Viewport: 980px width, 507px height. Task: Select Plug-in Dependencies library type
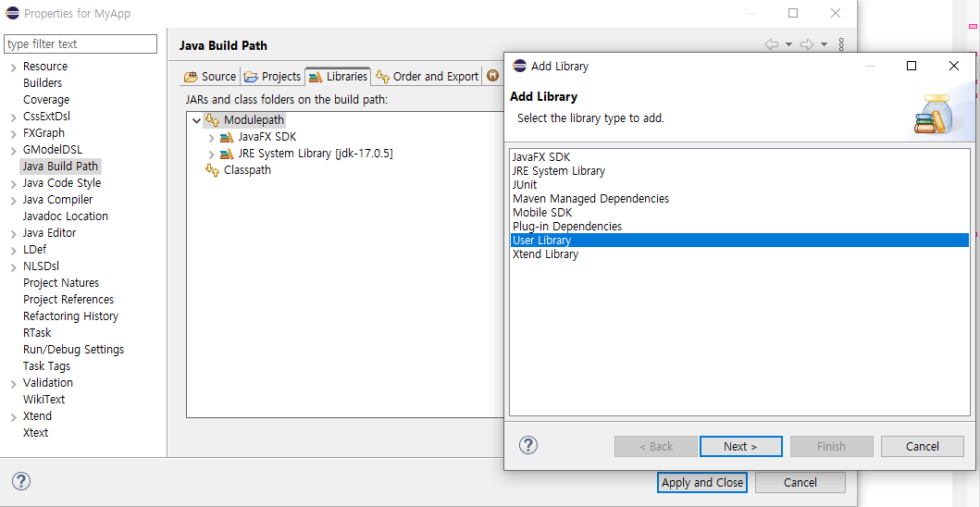click(739, 227)
